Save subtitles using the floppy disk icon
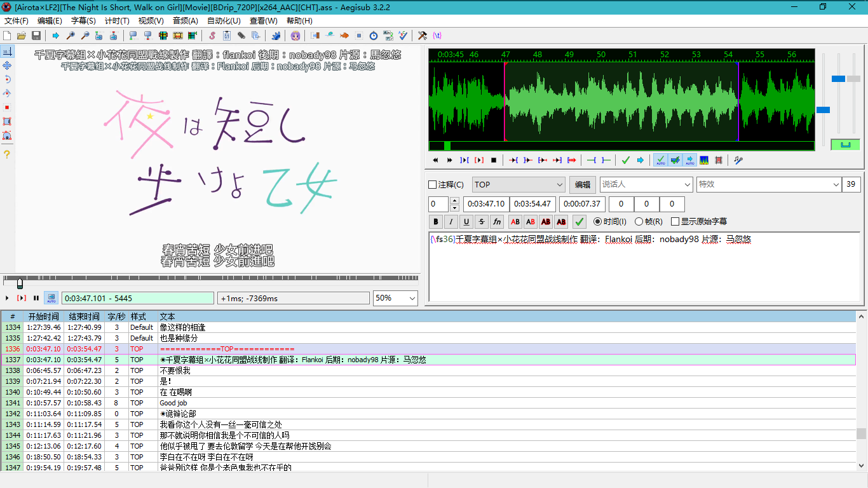 point(36,35)
